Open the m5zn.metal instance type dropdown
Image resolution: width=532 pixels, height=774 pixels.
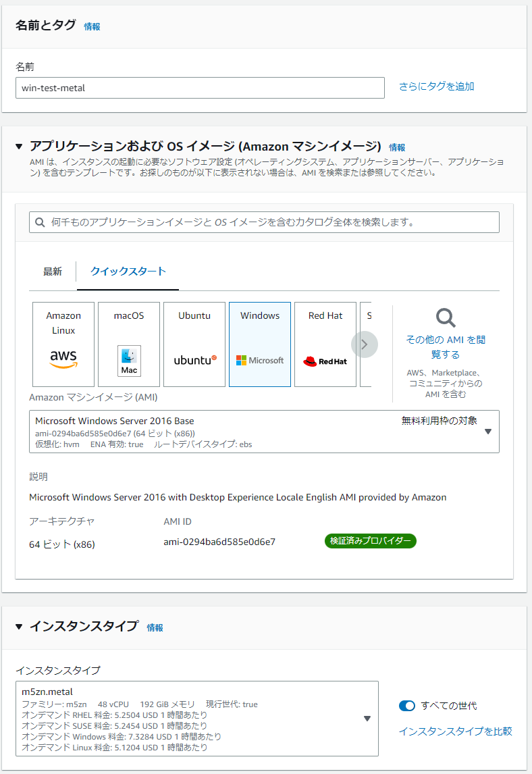point(197,719)
